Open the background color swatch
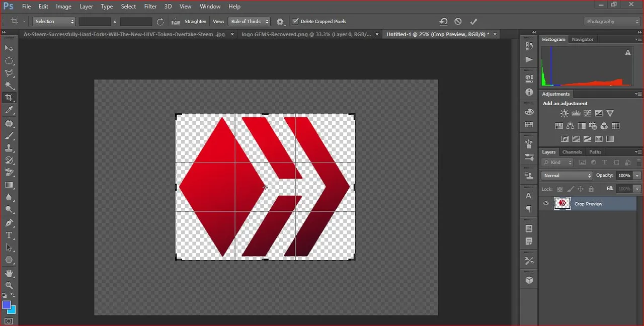The height and width of the screenshot is (326, 644). click(12, 309)
